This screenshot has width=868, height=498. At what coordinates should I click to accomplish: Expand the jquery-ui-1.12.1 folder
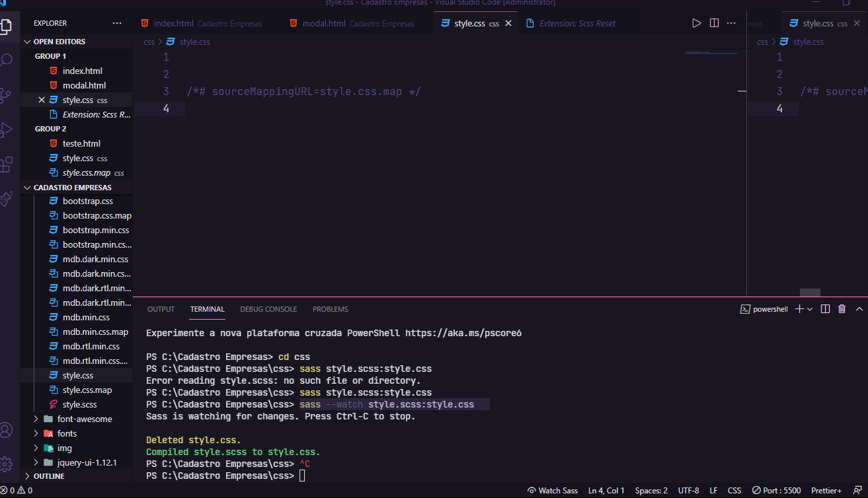pos(76,462)
